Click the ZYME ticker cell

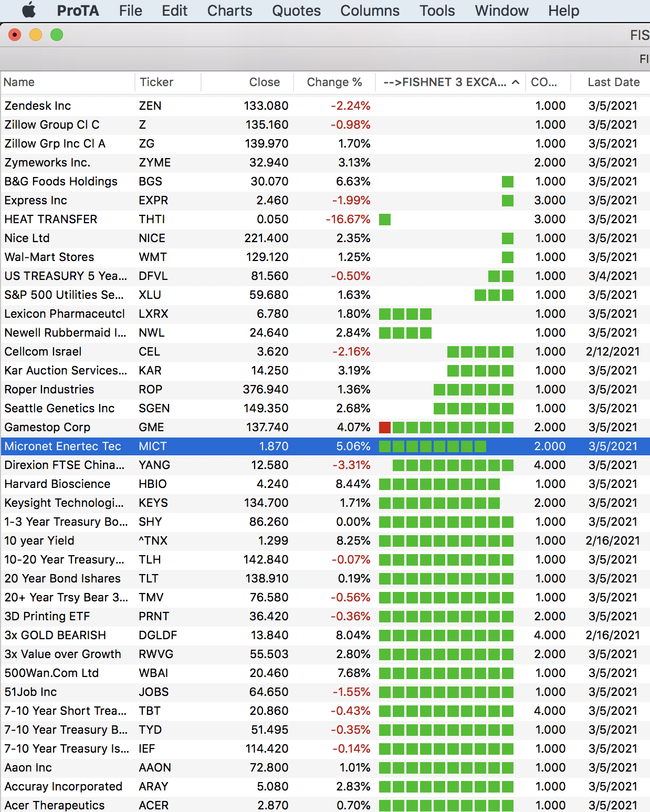[155, 162]
